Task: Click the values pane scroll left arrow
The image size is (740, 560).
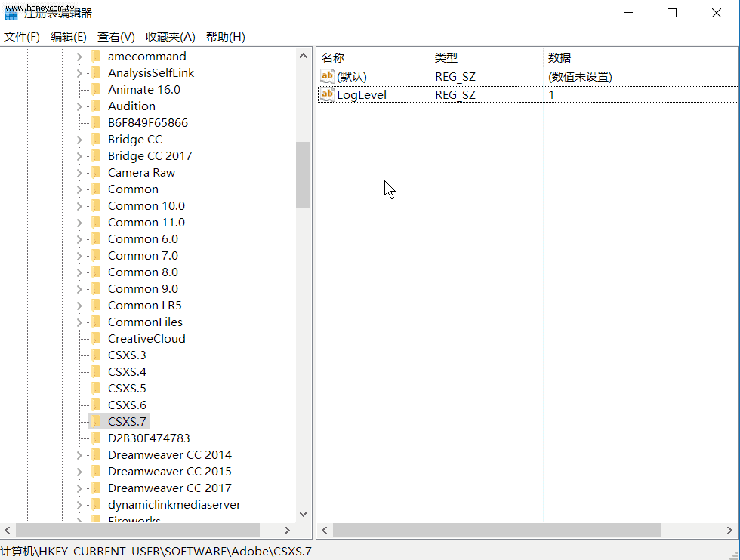Action: coord(325,531)
